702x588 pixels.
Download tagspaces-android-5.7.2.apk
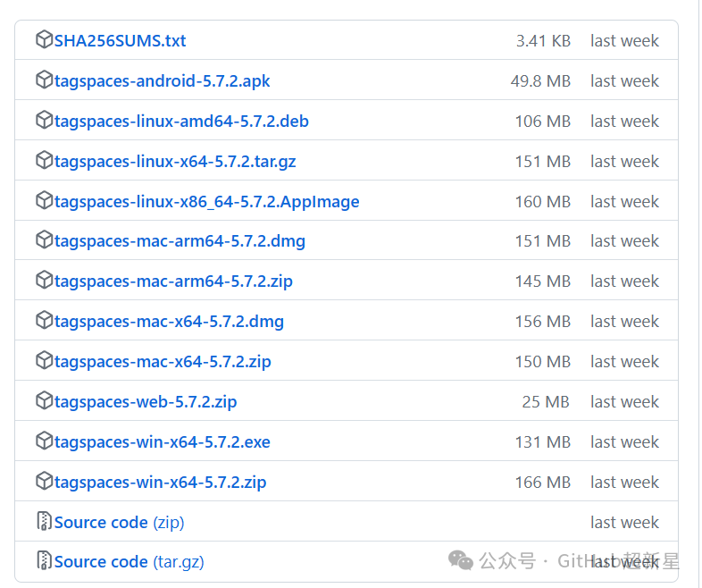pyautogui.click(x=162, y=81)
